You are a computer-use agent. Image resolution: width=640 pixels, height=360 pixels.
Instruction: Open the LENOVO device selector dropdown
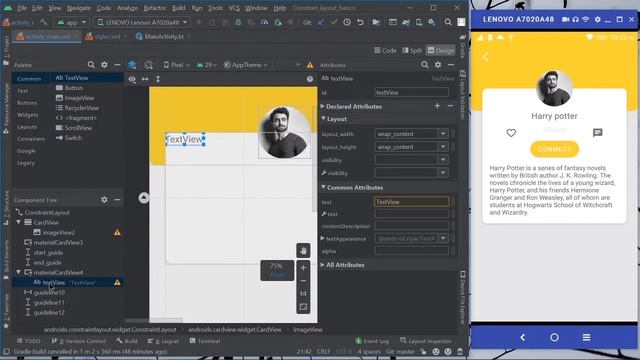(x=142, y=22)
